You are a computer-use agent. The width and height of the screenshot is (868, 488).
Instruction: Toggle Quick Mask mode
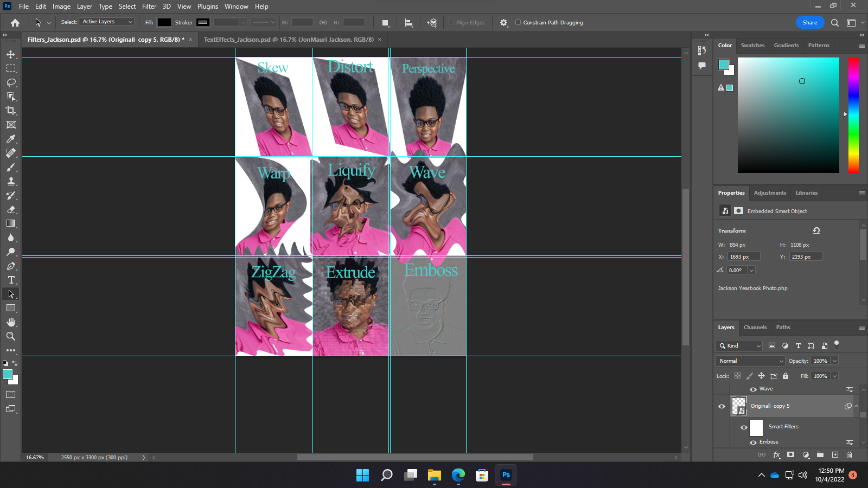pyautogui.click(x=11, y=395)
